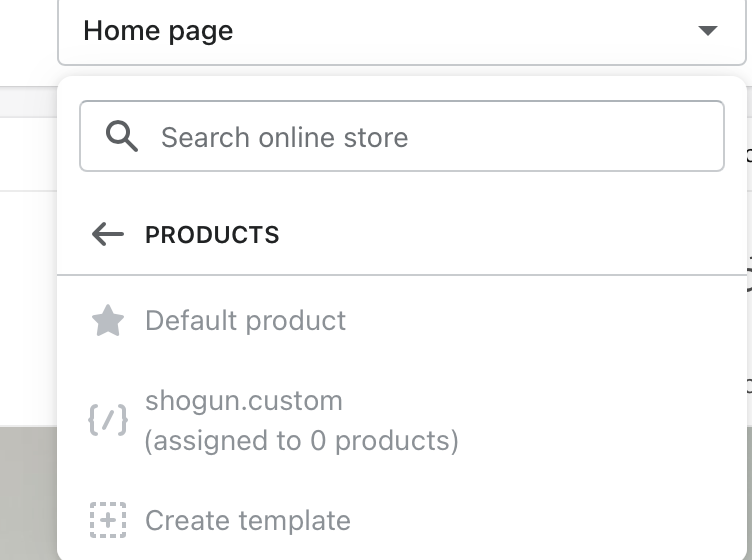The width and height of the screenshot is (752, 560).
Task: Click the 'Home page' label text
Action: click(x=158, y=31)
